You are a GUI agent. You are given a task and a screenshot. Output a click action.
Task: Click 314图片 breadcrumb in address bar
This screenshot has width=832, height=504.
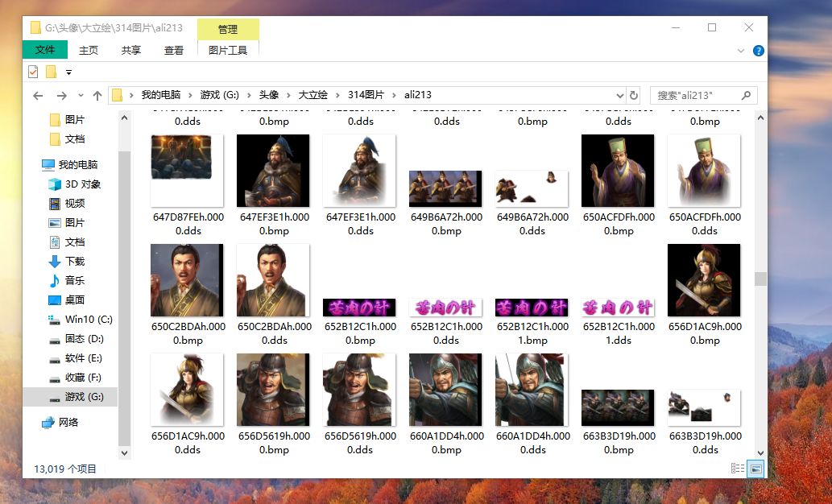point(366,95)
